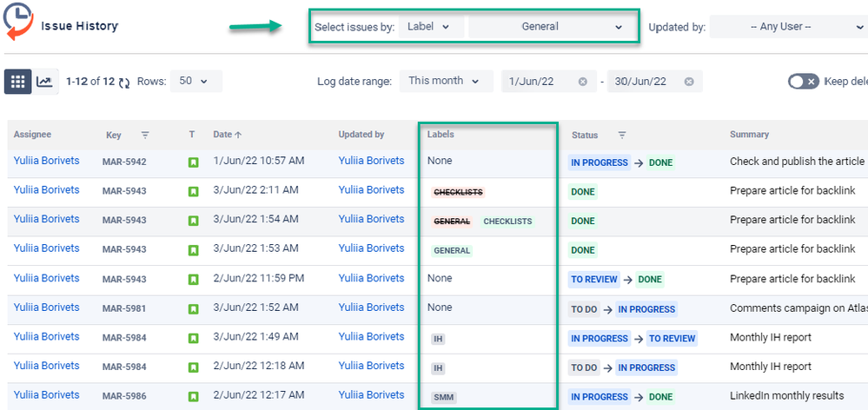The image size is (868, 410).
Task: Click the Issue History clock logo
Action: coord(17,21)
